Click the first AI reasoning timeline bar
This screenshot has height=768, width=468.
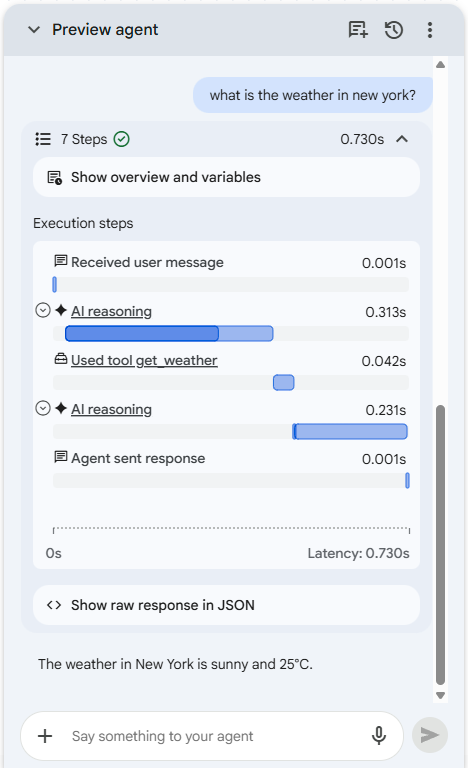[169, 334]
